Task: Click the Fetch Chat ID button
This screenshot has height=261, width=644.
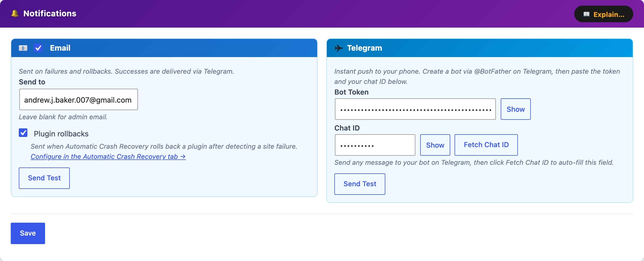Action: [x=486, y=145]
